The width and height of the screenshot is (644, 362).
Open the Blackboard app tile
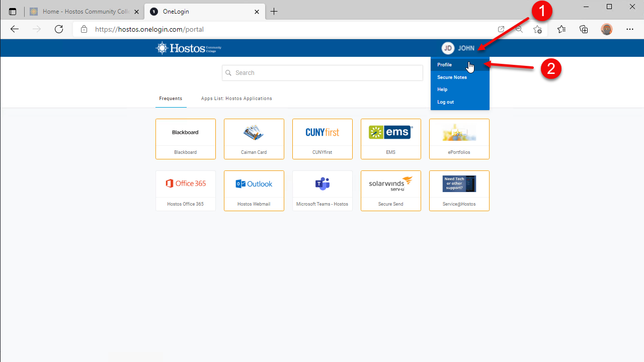[x=185, y=139]
